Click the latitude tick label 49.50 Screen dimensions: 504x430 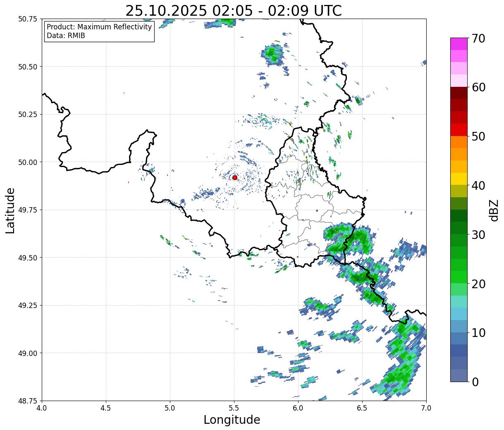click(28, 258)
